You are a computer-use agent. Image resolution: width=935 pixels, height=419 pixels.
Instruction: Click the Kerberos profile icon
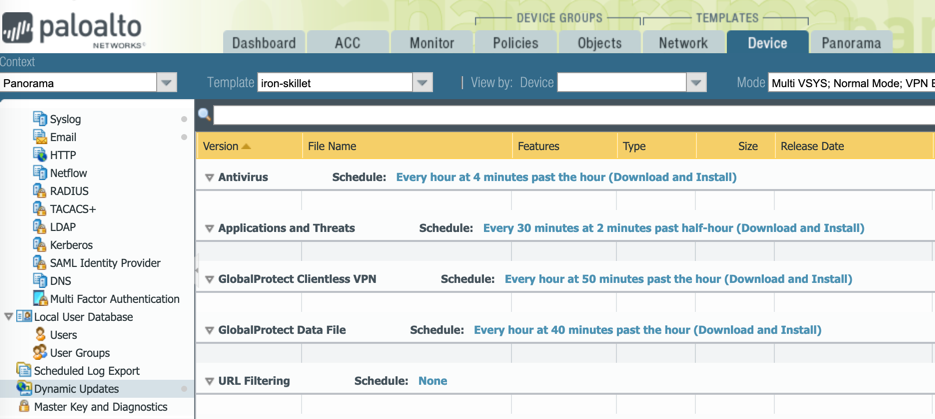click(40, 245)
